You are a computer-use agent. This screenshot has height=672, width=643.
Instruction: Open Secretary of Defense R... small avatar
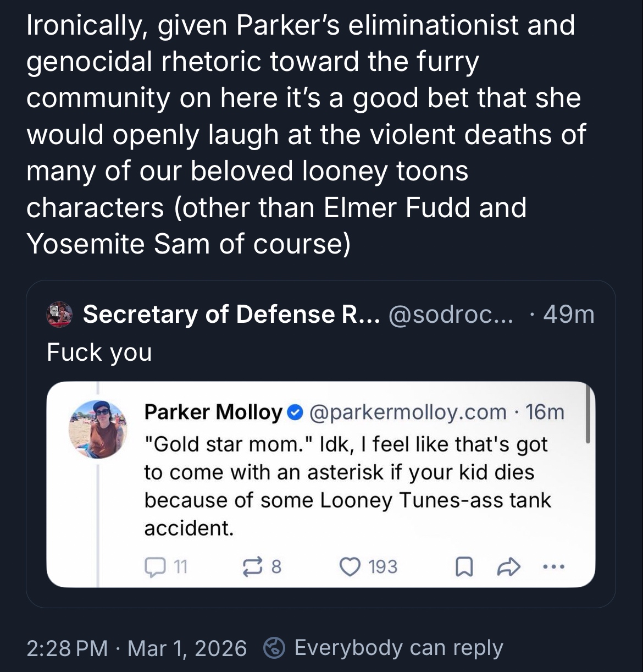click(60, 315)
